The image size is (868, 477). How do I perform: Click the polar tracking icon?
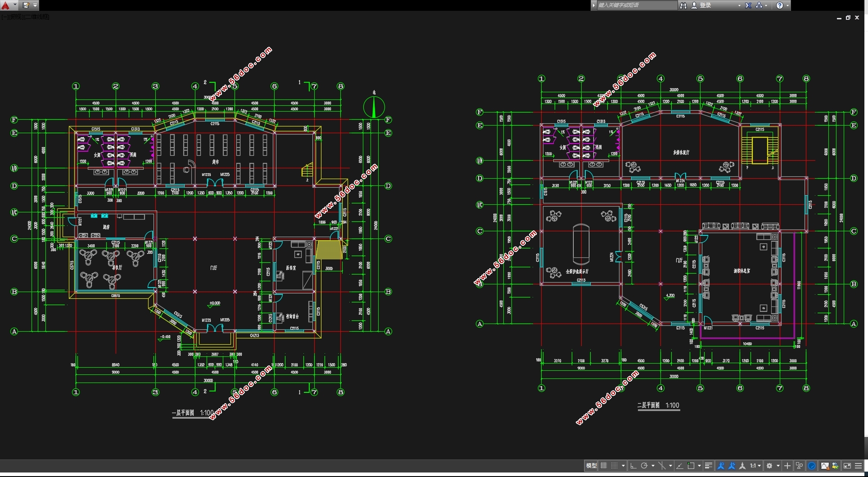tap(644, 466)
